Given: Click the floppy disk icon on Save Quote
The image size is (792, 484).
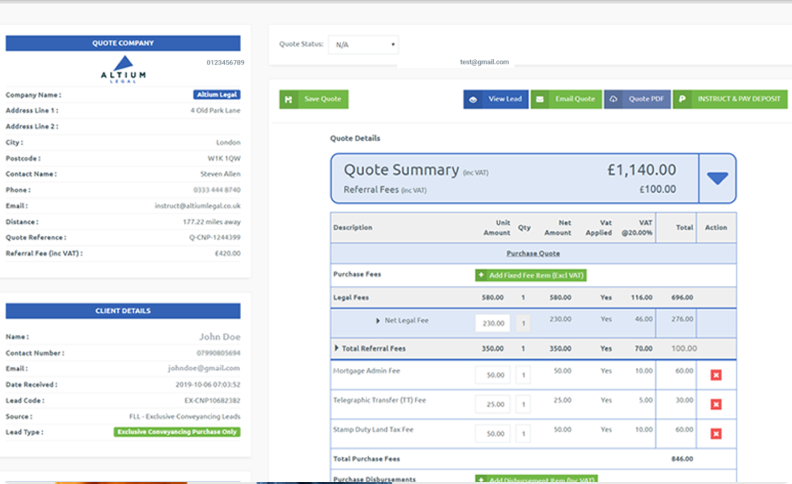Looking at the screenshot, I should point(288,100).
